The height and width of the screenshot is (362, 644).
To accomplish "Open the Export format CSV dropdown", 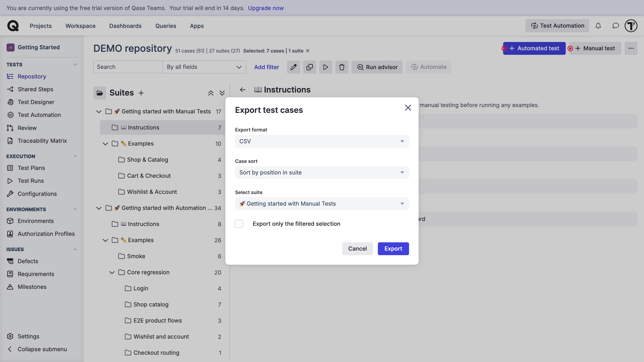I will (322, 141).
